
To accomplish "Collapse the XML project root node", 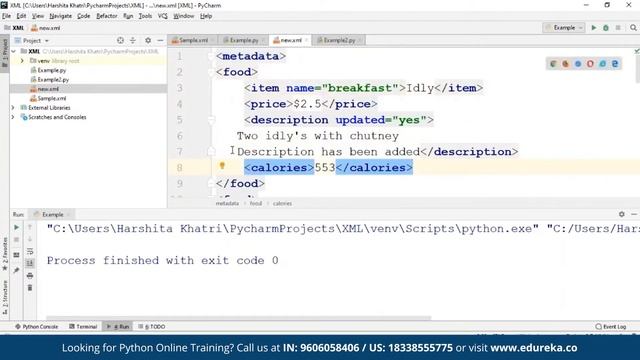I will 14,51.
